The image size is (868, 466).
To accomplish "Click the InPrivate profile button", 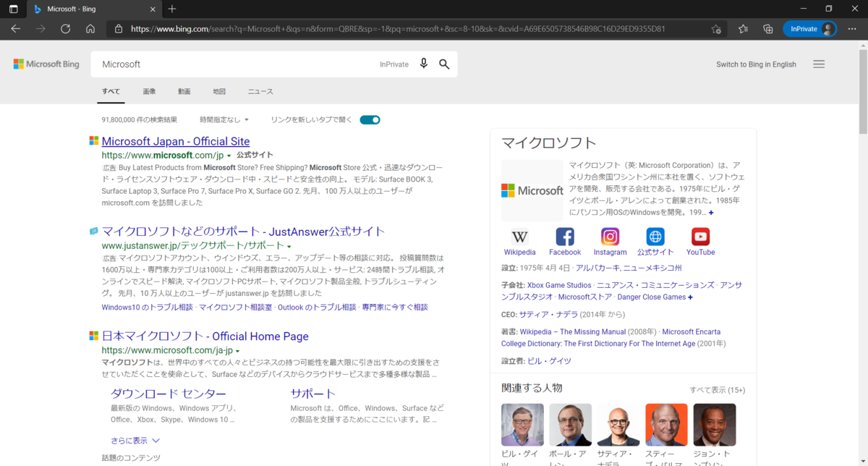I will pyautogui.click(x=809, y=29).
